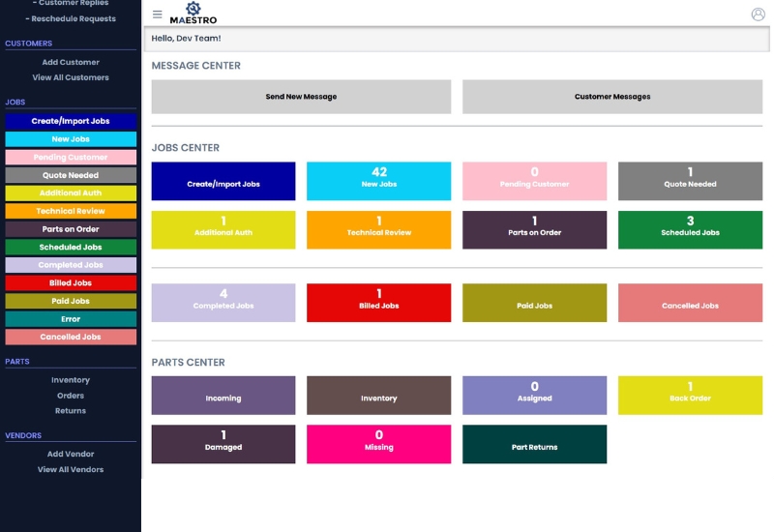Select Create/Import Jobs dashboard tile
This screenshot has height=532, width=774.
(x=223, y=181)
